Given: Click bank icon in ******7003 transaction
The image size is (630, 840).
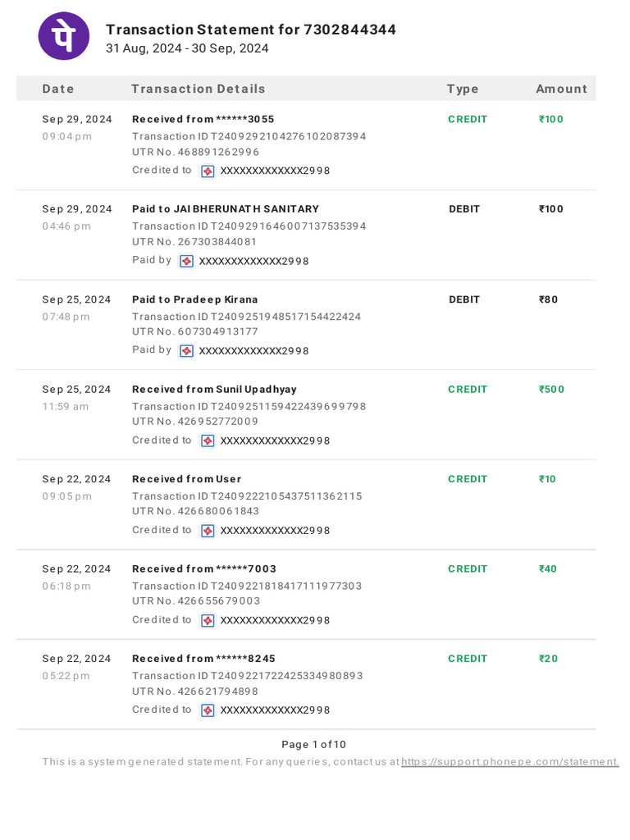Looking at the screenshot, I should (208, 621).
